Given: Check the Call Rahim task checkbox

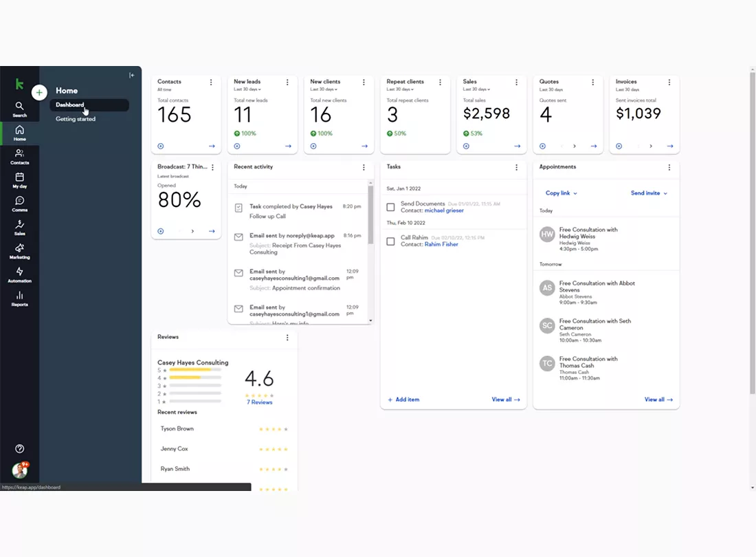Looking at the screenshot, I should 390,241.
